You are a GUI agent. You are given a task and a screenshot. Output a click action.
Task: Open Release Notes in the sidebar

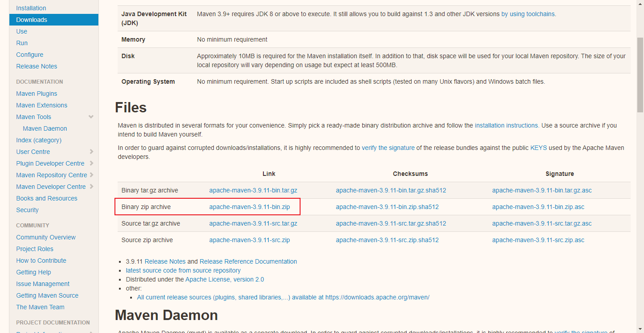coord(37,66)
